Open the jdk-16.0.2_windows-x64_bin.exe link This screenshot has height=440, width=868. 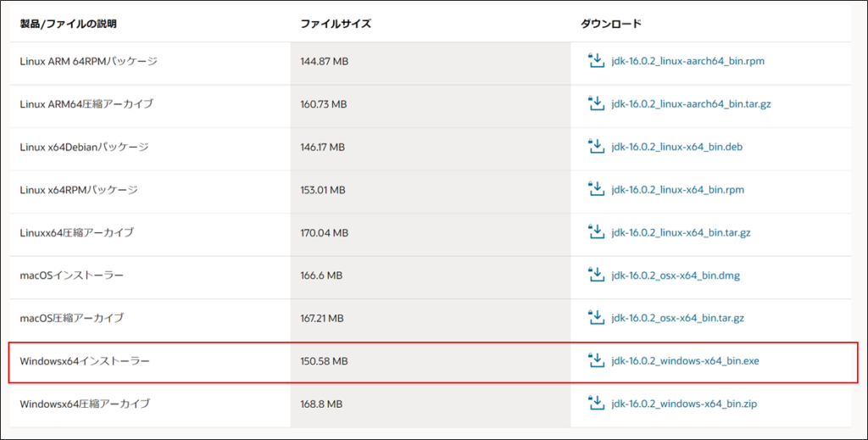685,361
